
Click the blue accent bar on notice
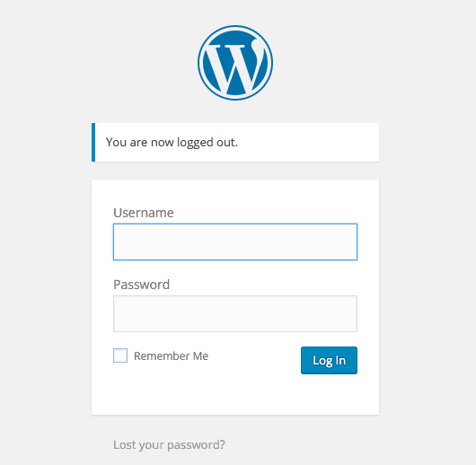pos(93,143)
